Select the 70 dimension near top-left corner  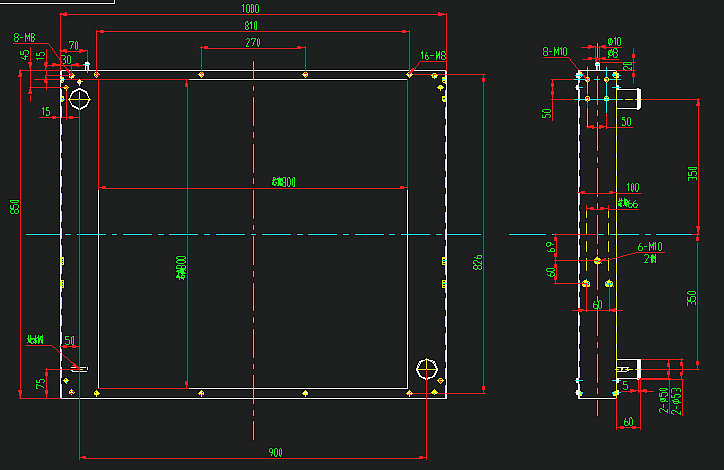(73, 46)
